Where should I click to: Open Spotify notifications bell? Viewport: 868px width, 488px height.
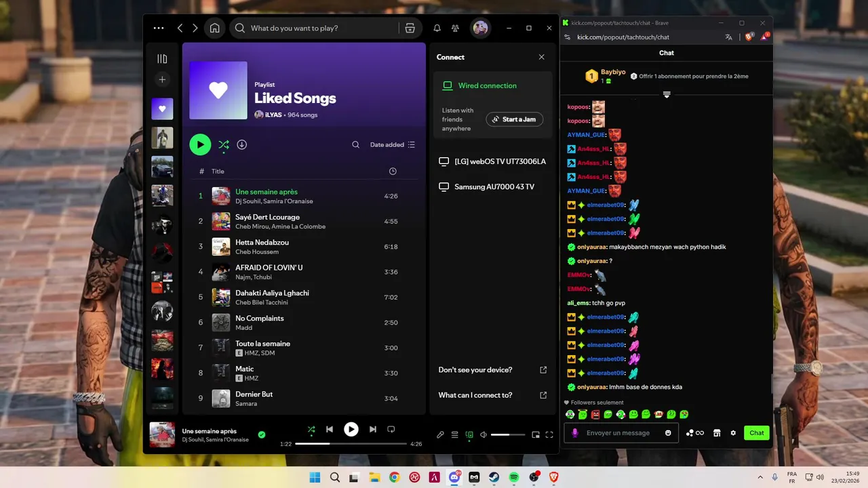(437, 28)
